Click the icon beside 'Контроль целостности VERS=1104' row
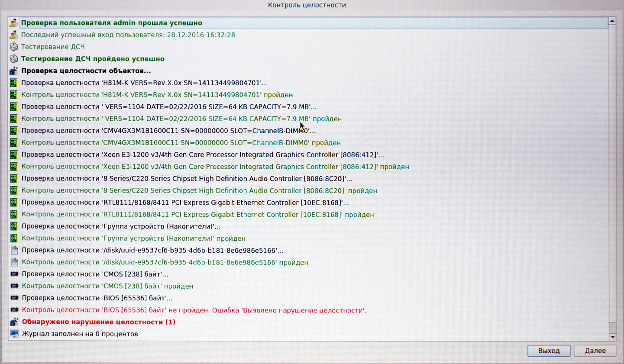Image resolution: width=624 pixels, height=364 pixels. 13,119
